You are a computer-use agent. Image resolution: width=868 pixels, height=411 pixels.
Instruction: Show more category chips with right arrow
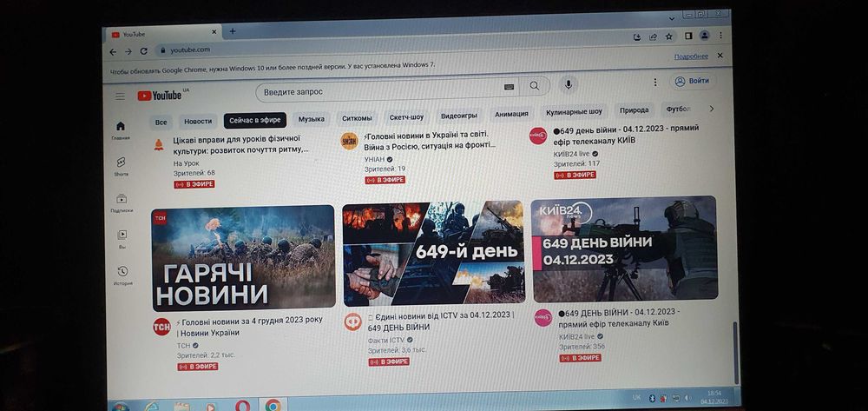712,109
